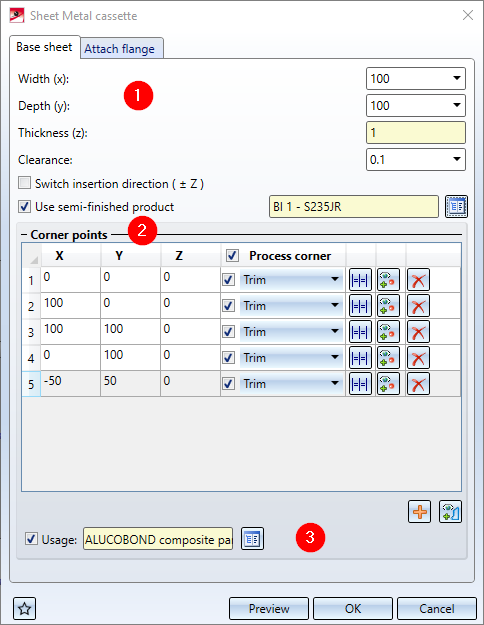Uncheck Use semi-finished product

tap(24, 206)
